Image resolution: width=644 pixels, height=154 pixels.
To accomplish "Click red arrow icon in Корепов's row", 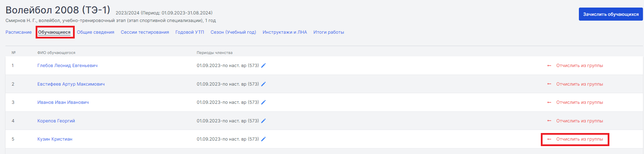I will click(x=549, y=121).
